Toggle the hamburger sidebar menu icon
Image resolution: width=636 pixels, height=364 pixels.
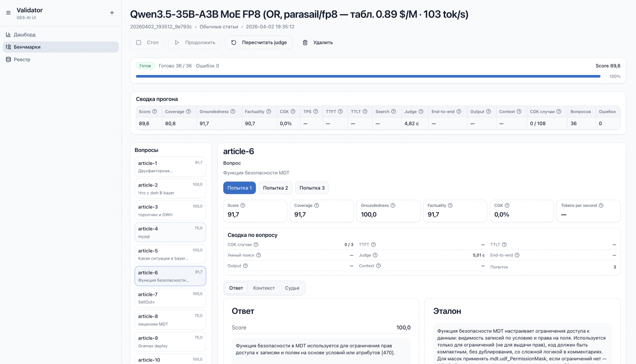tap(8, 13)
